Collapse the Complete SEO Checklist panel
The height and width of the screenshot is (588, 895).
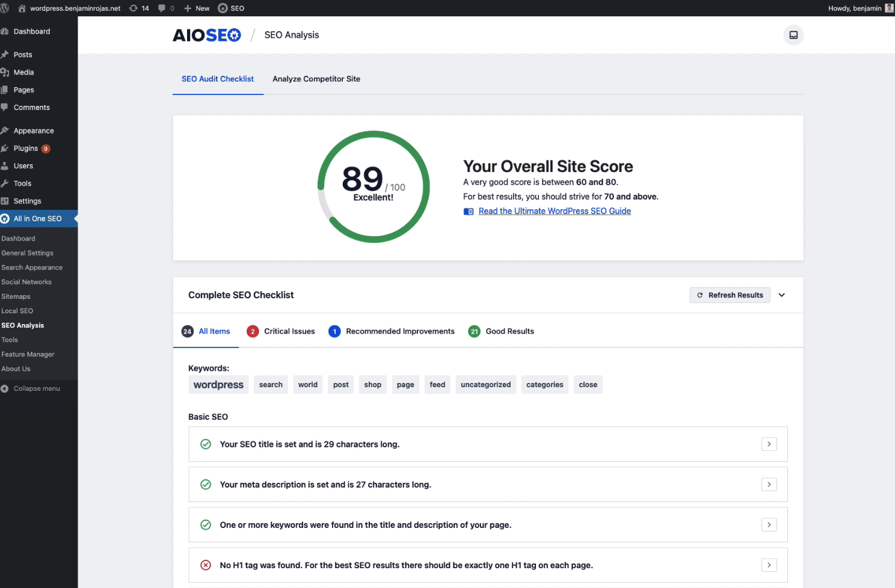tap(782, 295)
